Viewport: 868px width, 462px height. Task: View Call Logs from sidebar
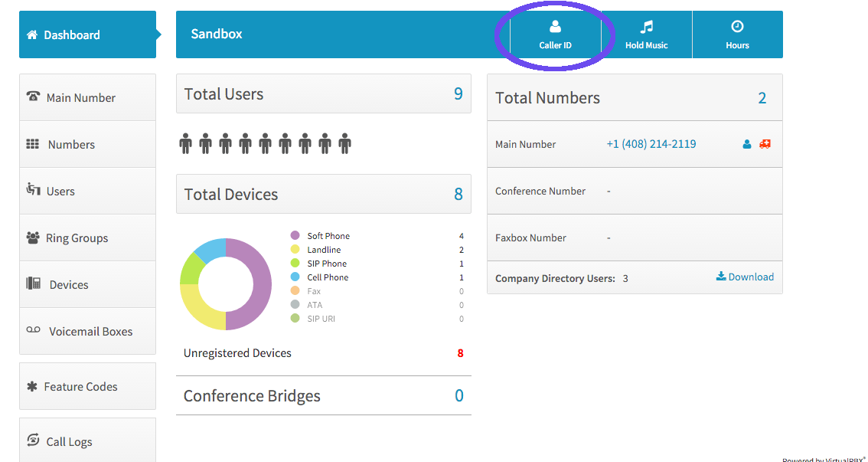pos(69,441)
